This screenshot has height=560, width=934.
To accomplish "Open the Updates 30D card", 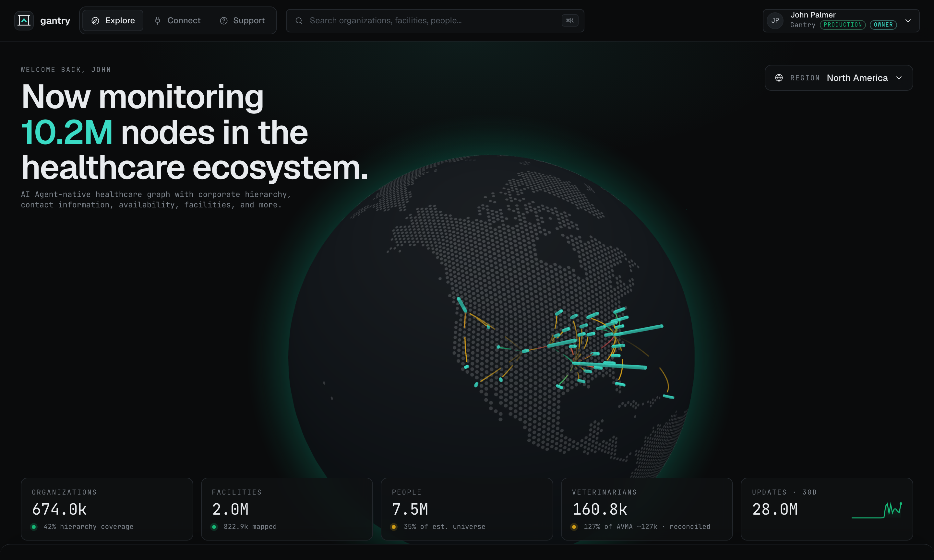I will (x=827, y=509).
